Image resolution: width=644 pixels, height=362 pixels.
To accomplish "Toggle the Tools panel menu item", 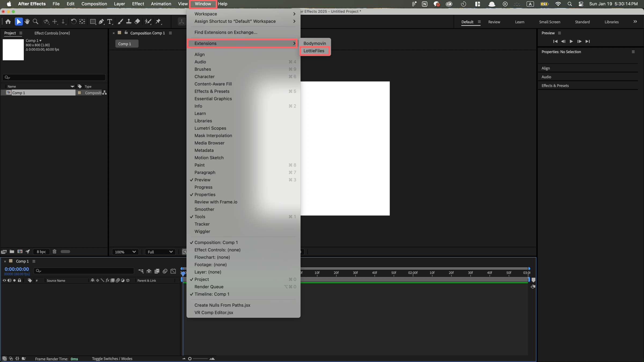I will pos(243,217).
